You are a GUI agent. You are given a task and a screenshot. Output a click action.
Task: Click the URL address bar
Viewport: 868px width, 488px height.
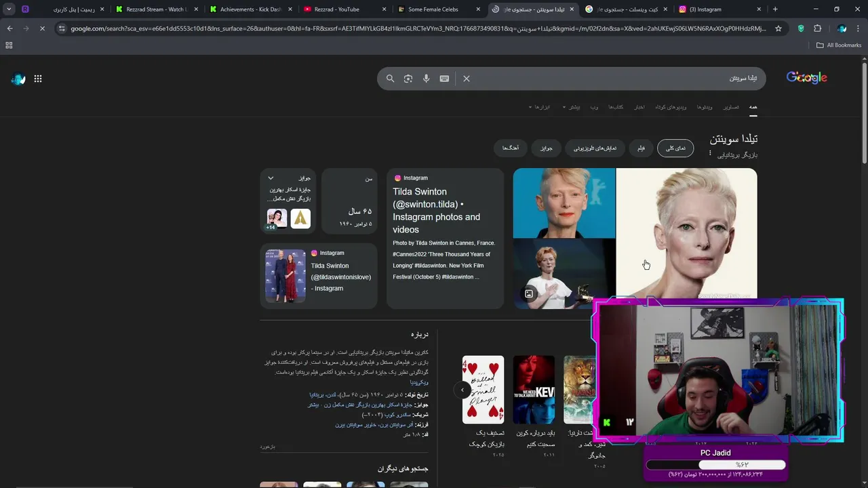coord(418,28)
